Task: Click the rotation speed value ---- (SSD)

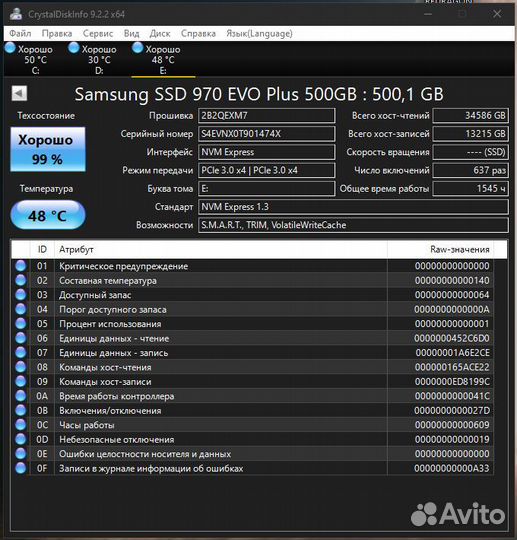Action: [471, 152]
